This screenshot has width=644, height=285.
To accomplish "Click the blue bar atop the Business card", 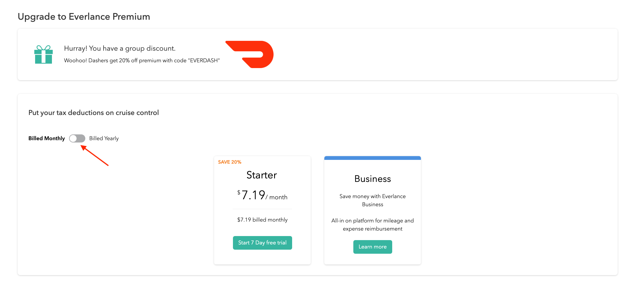I will [x=372, y=158].
